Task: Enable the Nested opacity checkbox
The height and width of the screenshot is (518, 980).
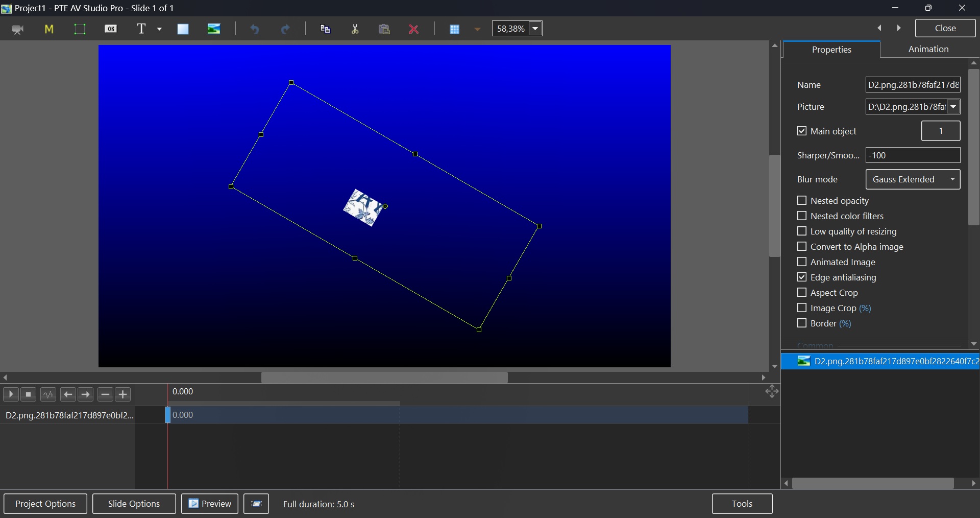Action: point(802,201)
